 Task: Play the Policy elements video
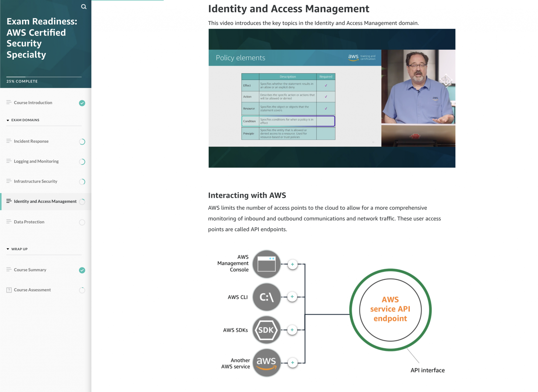pos(332,98)
